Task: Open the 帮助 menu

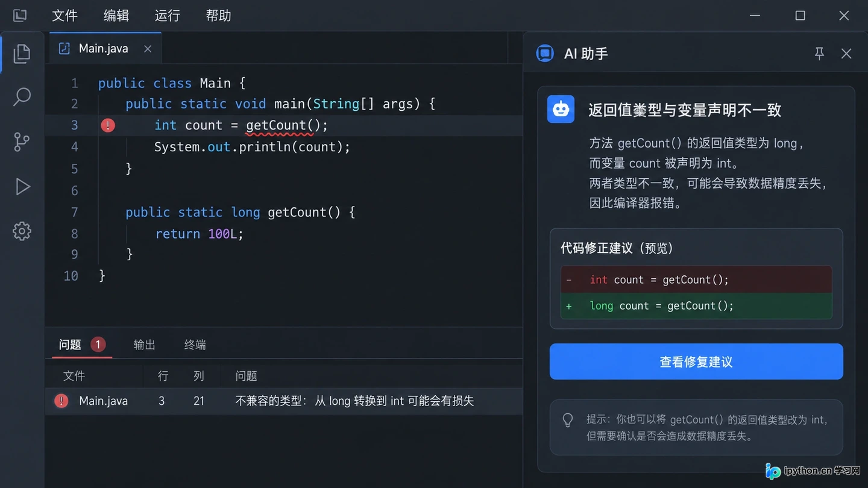Action: pyautogui.click(x=218, y=16)
